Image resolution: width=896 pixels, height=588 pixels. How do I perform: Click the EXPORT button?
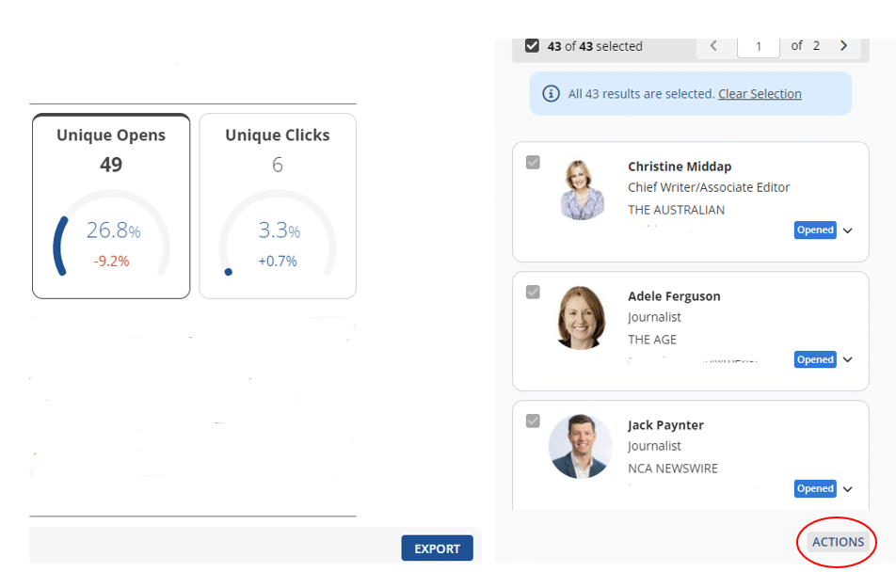click(x=437, y=548)
